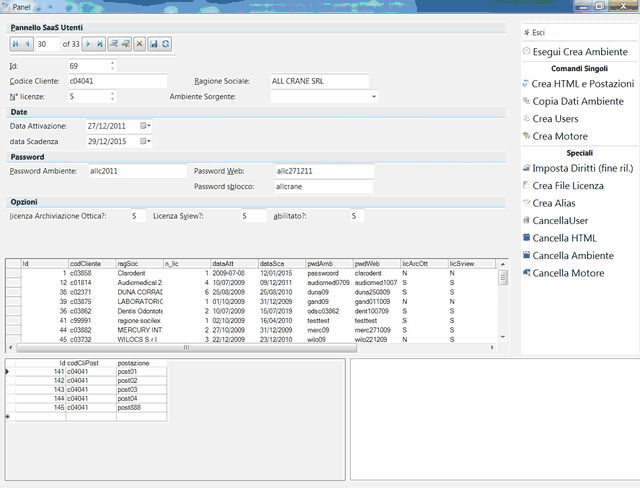Click the Cancella HTML icon
This screenshot has height=488, width=640.
point(527,237)
